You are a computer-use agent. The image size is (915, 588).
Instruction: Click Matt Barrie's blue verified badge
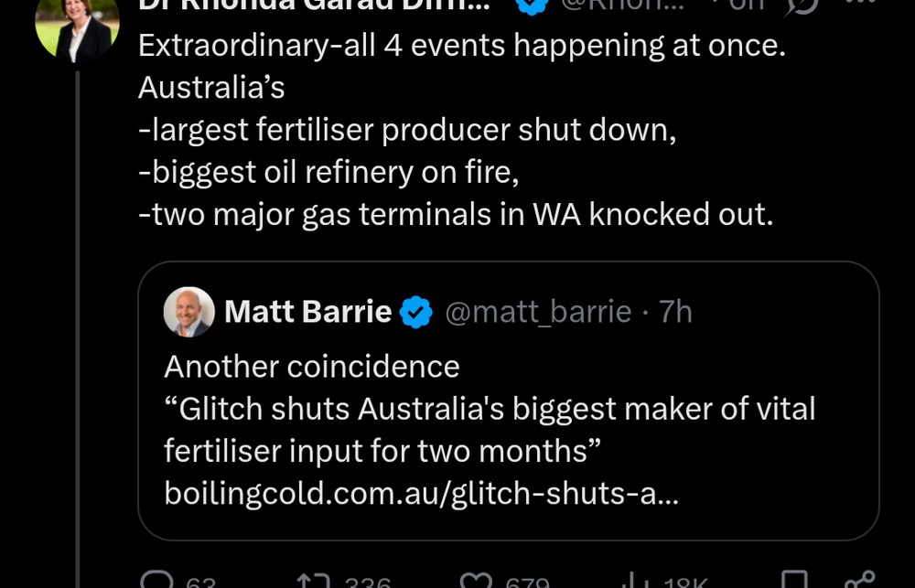pyautogui.click(x=418, y=313)
